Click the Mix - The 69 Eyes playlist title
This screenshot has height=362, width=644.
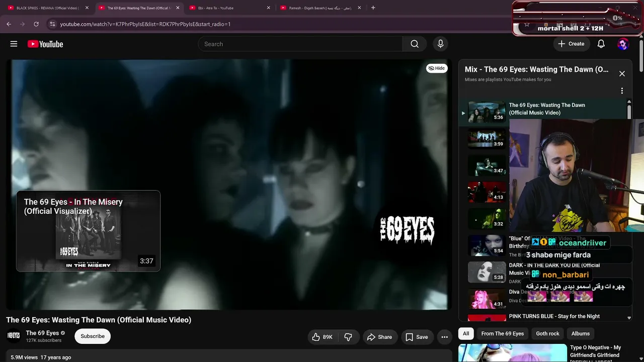pos(536,69)
